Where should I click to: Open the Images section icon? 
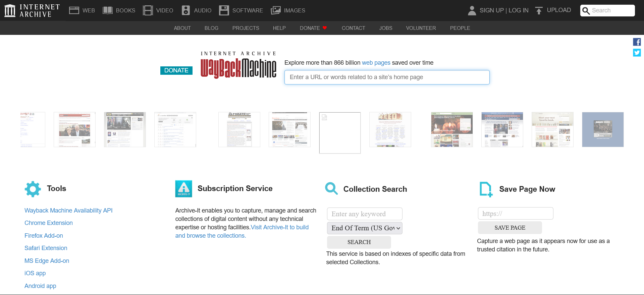pos(275,10)
